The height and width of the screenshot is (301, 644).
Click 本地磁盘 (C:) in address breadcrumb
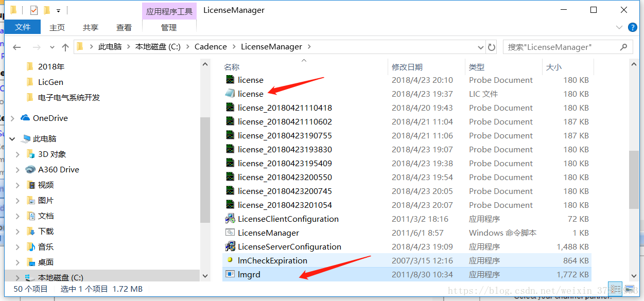[158, 47]
